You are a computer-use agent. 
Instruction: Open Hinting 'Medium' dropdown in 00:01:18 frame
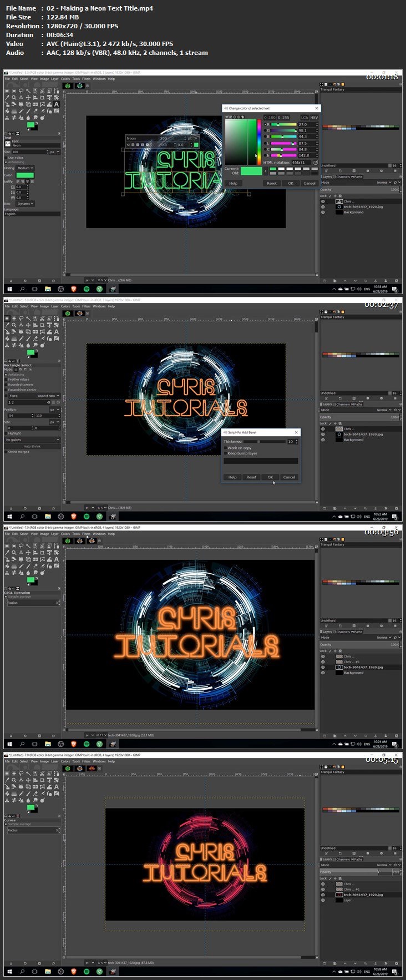pos(25,168)
